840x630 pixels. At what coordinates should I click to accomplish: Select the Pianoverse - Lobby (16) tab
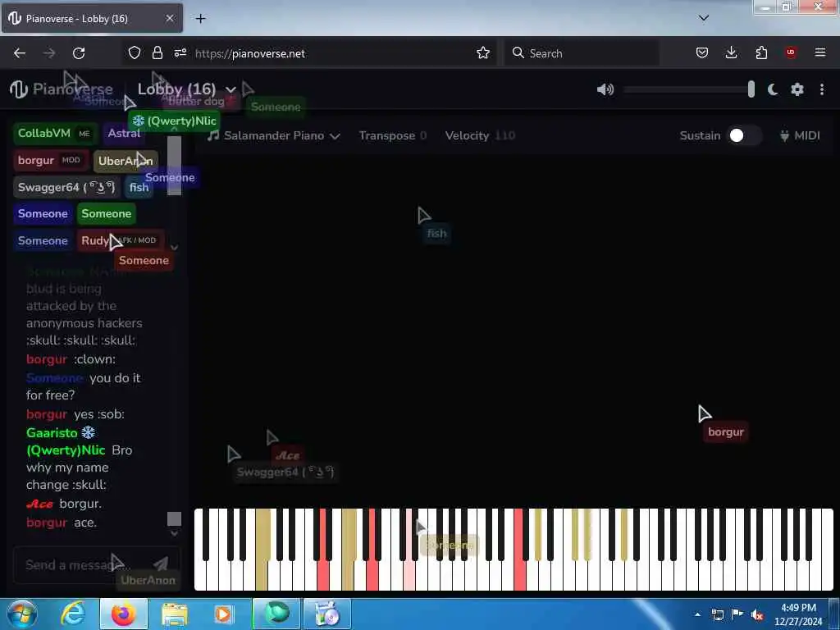tap(92, 18)
